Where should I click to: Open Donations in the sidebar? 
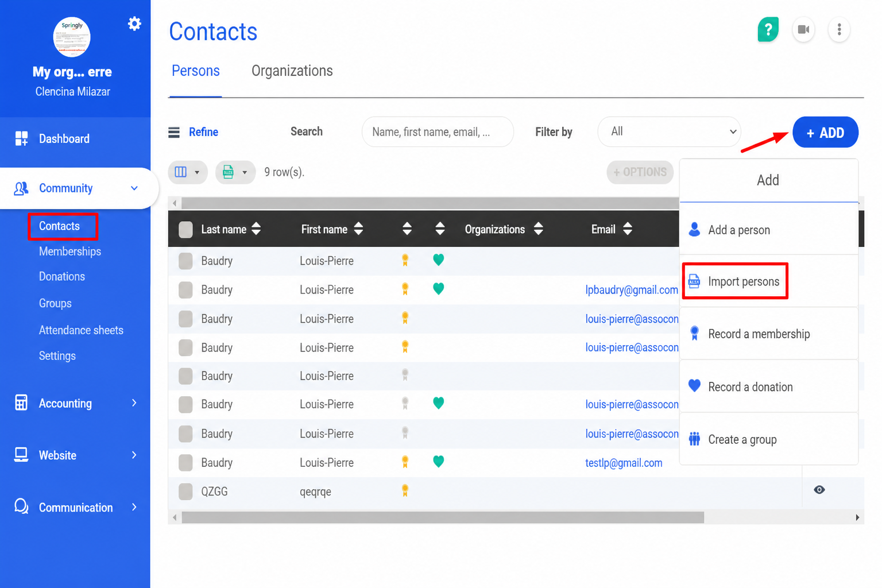pos(61,277)
